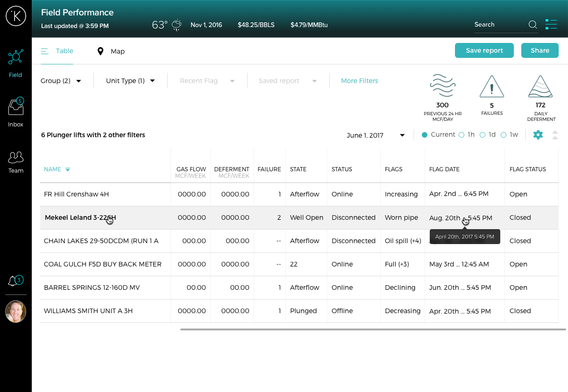Click the Well Open state cell
This screenshot has width=568, height=392.
[x=306, y=217]
